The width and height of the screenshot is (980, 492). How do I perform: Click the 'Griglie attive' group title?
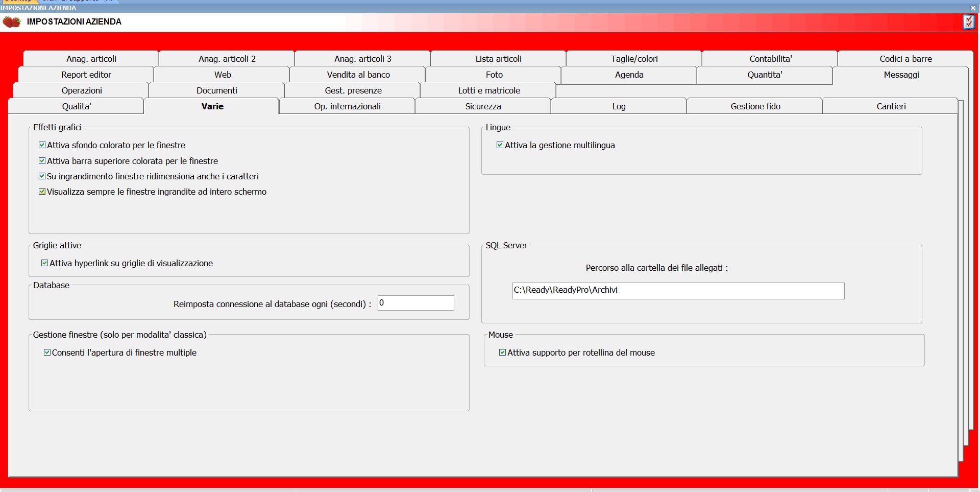point(57,245)
